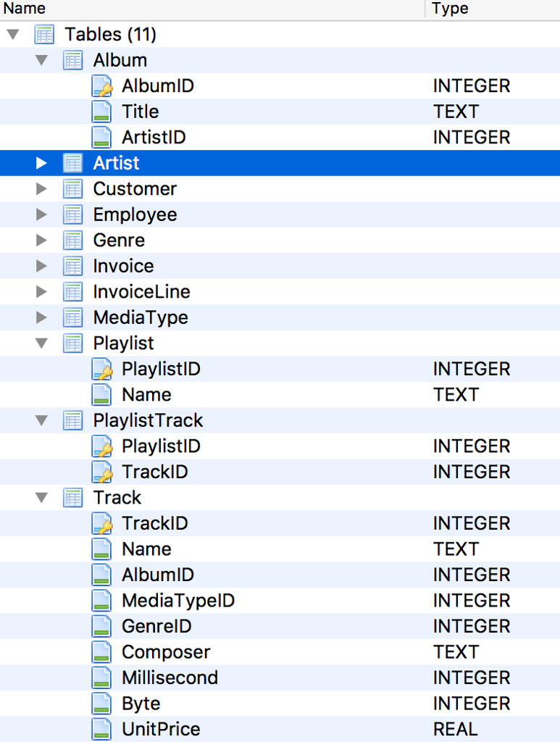Select the Genre table label

[119, 241]
